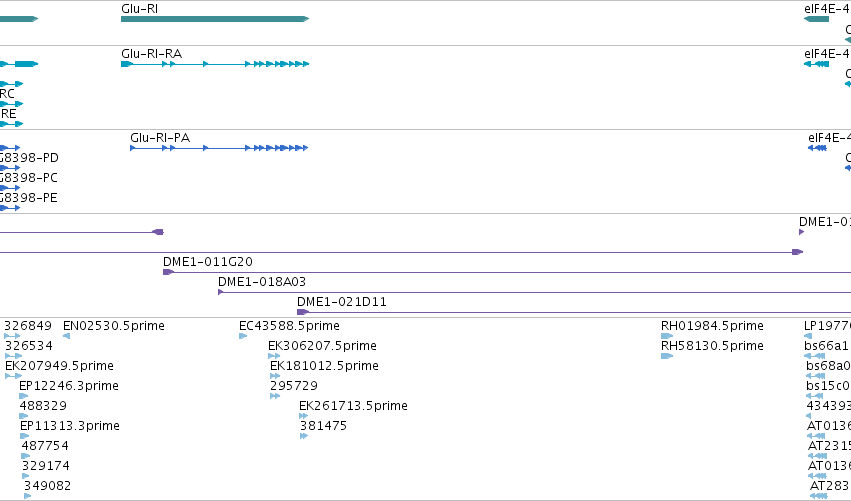Open EST EN02530.5prime
Viewport: 851px width, 501px height.
(66, 336)
